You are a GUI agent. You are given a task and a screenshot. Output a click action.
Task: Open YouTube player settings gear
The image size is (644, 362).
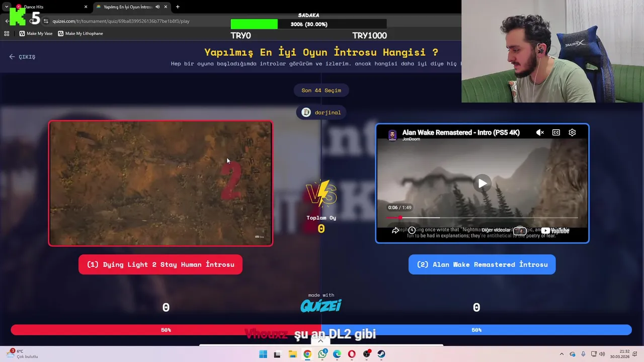pos(572,133)
